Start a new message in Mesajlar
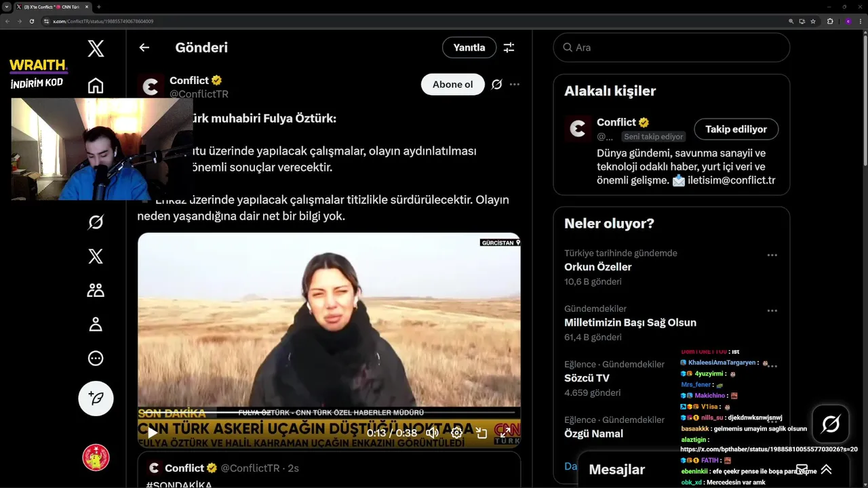868x488 pixels. click(x=802, y=469)
